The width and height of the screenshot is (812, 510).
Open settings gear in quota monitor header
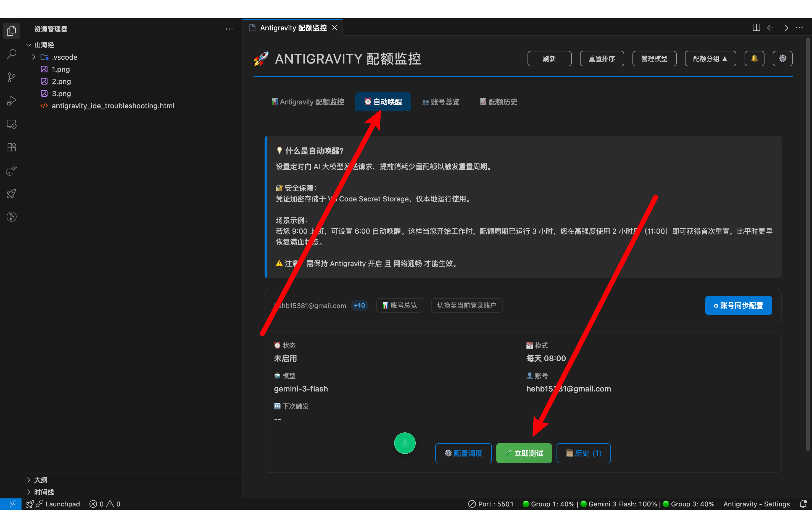click(782, 59)
